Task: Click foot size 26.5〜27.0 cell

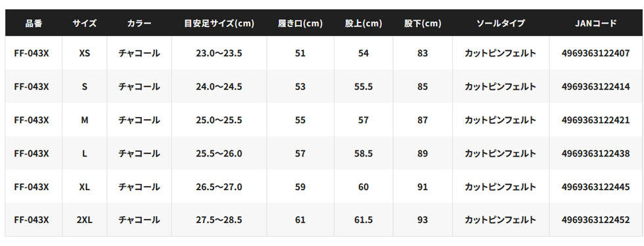Action: pyautogui.click(x=219, y=187)
